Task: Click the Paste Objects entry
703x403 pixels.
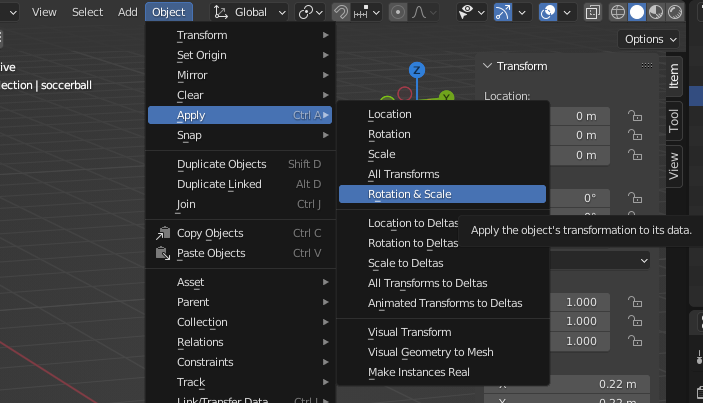Action: pos(240,253)
